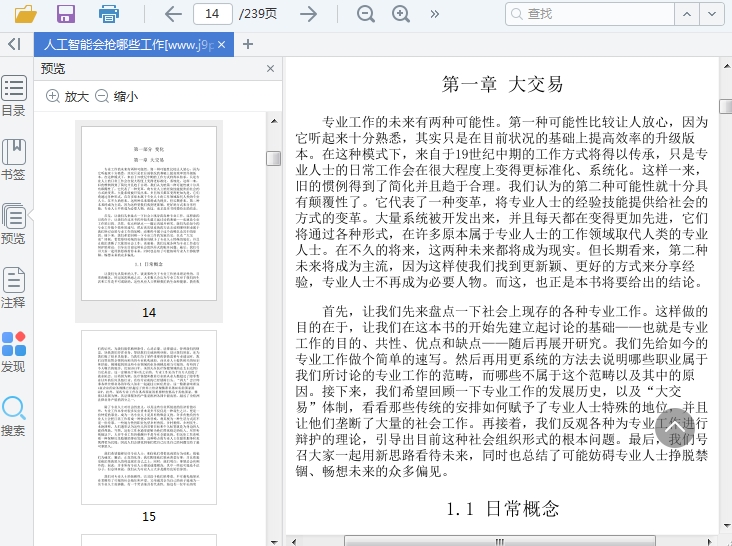The height and width of the screenshot is (546, 732).
Task: Zoom in with the plus magnifier icon
Action: [x=401, y=14]
